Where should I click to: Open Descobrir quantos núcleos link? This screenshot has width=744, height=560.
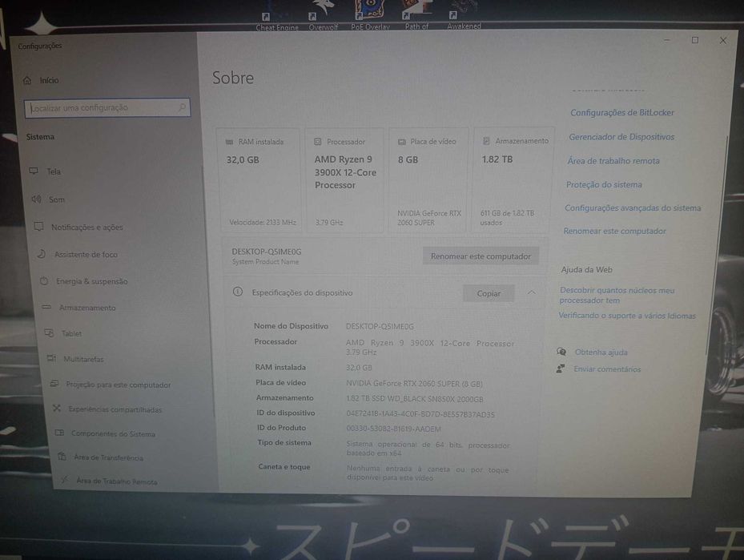click(x=617, y=295)
